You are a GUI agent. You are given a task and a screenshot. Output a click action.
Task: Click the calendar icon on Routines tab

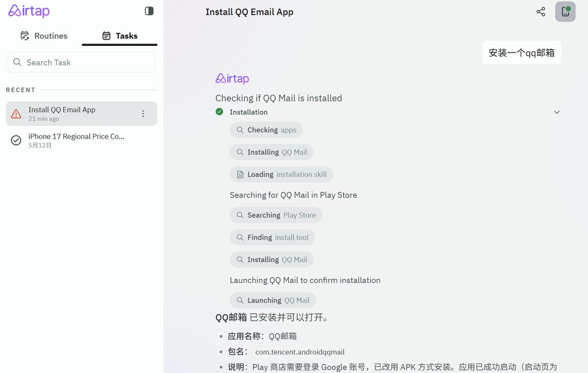coord(25,36)
